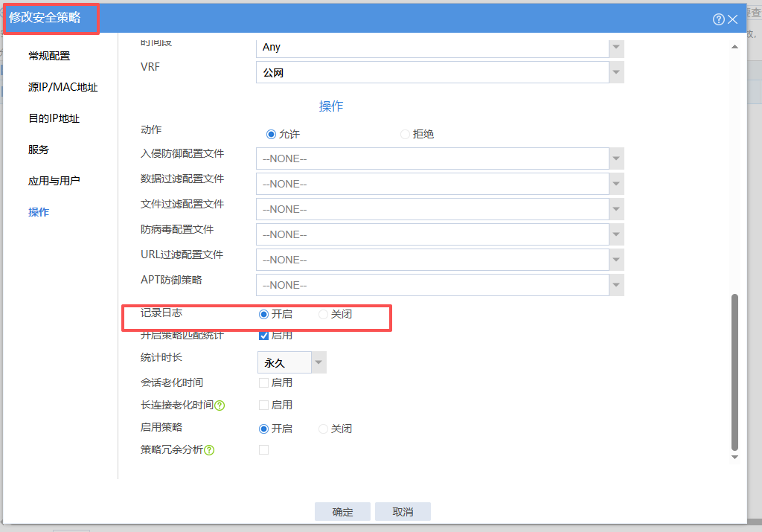Click the 取消 button
Viewport: 762px width, 532px height.
[403, 512]
